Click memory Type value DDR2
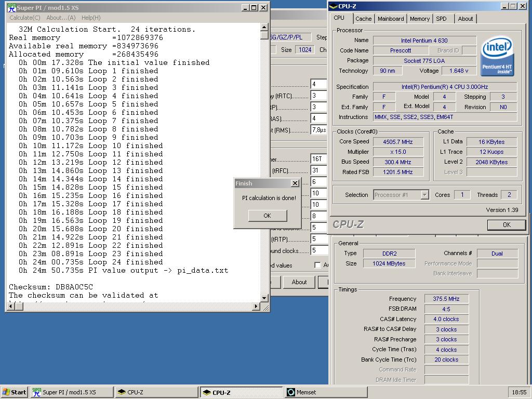This screenshot has height=399, width=532. click(x=389, y=254)
